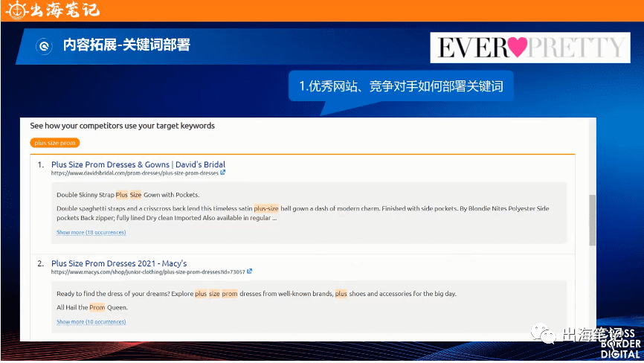Click 'Double Skinny Strap Plus Size Gown with Pockets' text
Viewport: 644px width, 363px height.
click(x=128, y=195)
